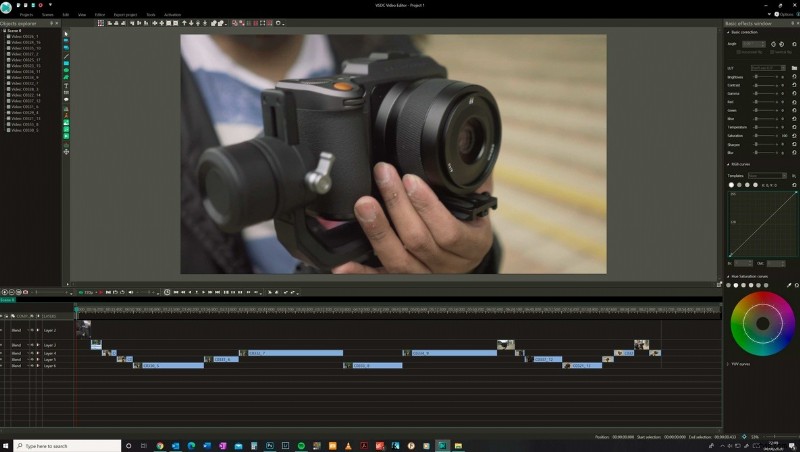
Task: Collapse the Basic correction section
Action: 728,32
